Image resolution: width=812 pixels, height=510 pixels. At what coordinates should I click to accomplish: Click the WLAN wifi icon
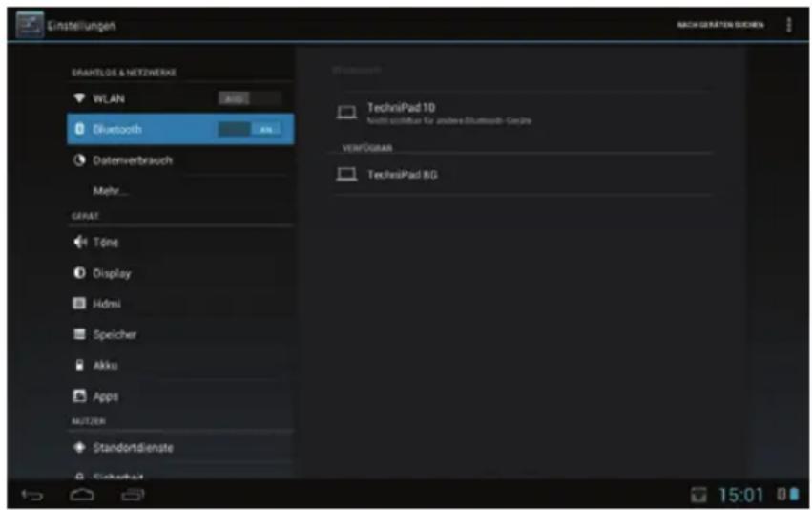pos(79,98)
